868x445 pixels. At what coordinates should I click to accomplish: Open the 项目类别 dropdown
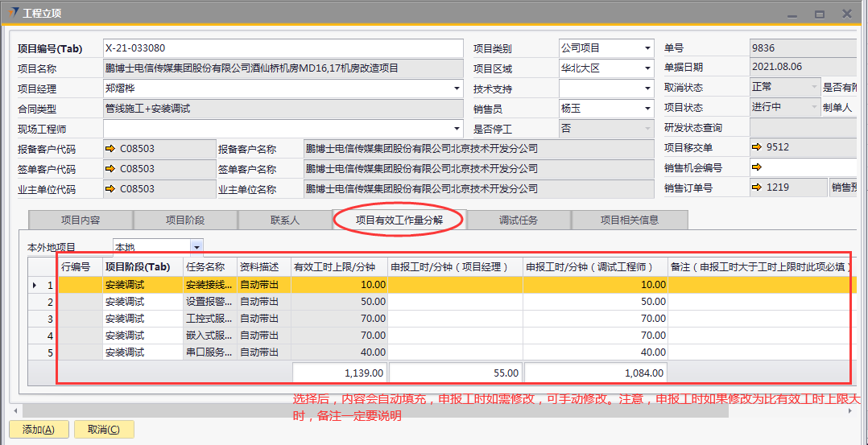(x=647, y=48)
